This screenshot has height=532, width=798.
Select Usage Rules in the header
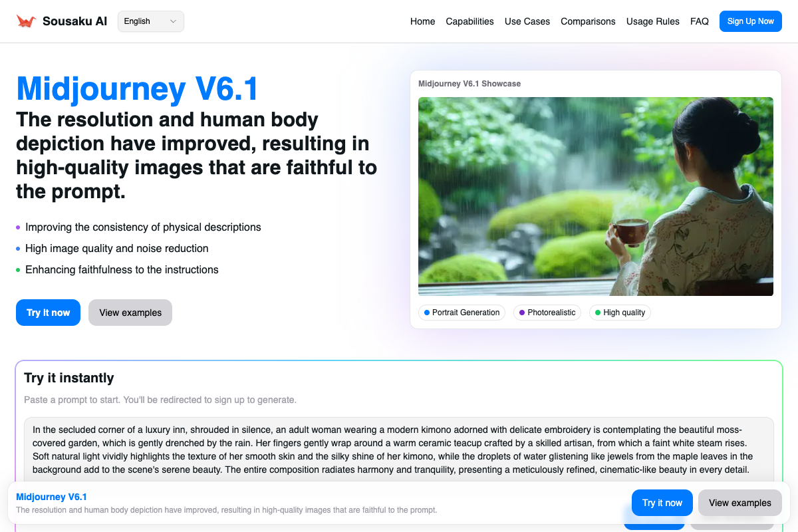point(652,21)
